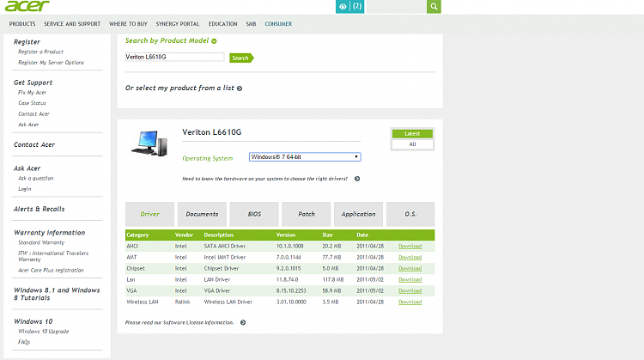Open ITW International Travelers Warranty link
This screenshot has height=360, width=644.
coord(53,256)
